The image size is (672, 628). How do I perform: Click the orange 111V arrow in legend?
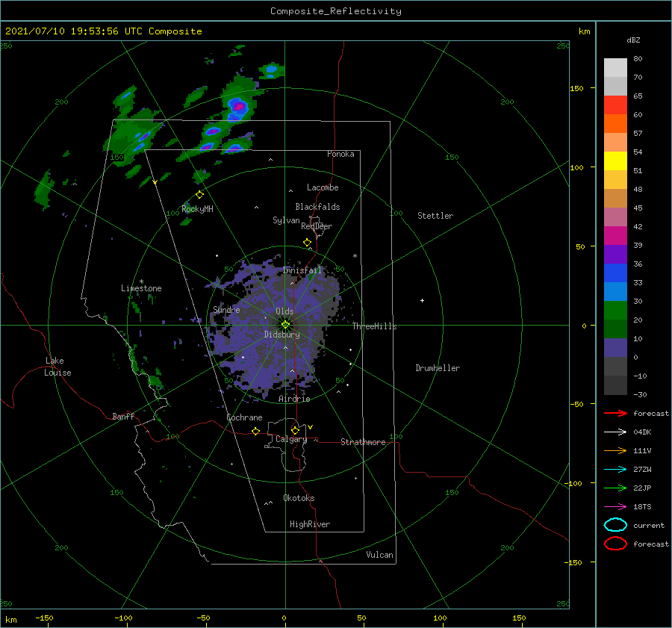[x=615, y=450]
